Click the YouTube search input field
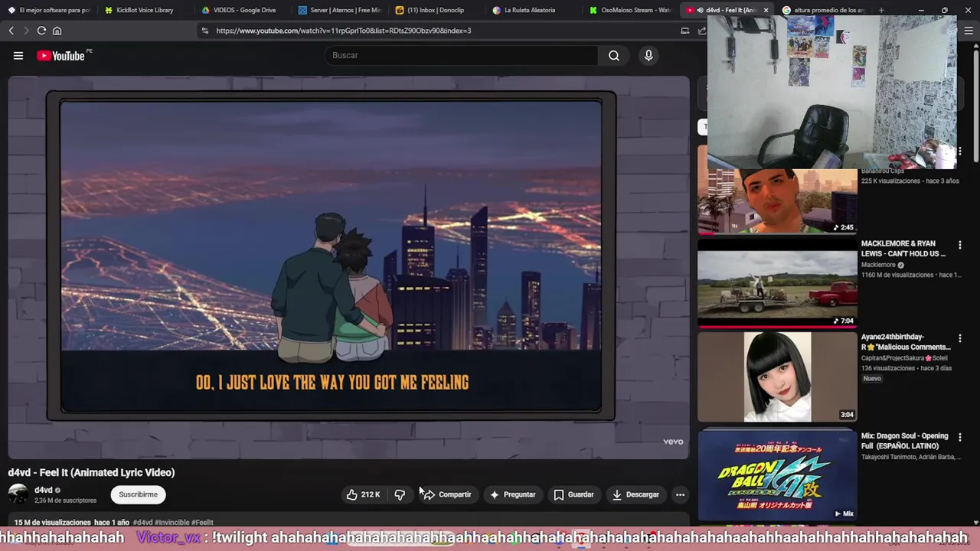 point(461,55)
